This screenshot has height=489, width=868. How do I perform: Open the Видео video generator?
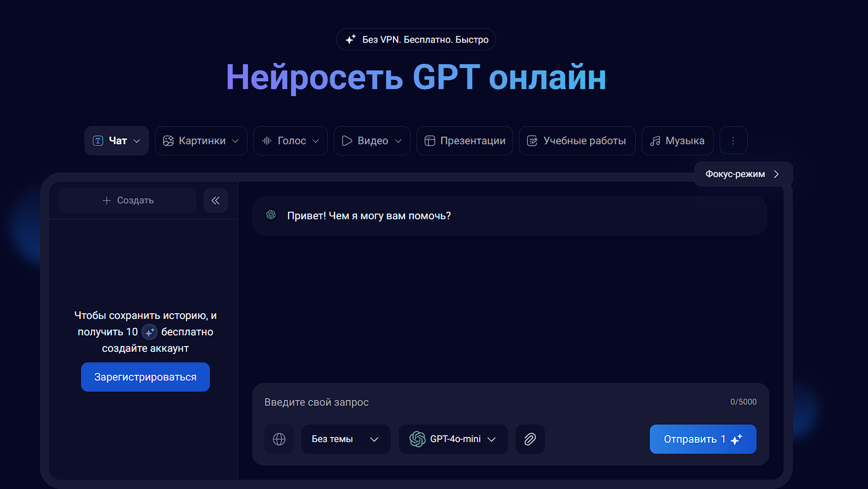point(372,141)
